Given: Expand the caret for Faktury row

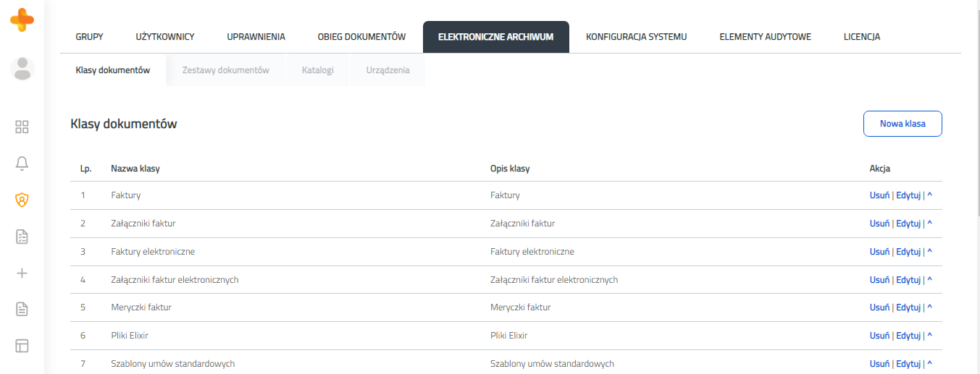Looking at the screenshot, I should tap(929, 195).
